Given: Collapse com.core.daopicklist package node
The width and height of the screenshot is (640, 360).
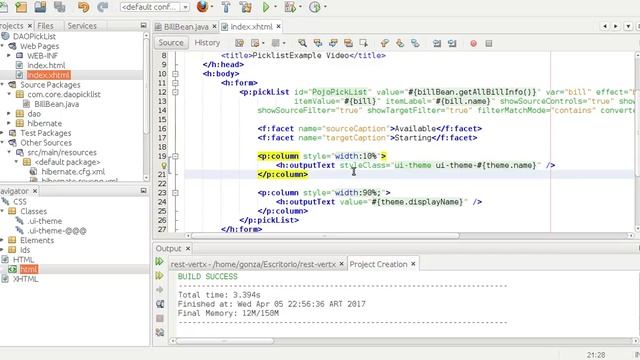Looking at the screenshot, I should click(x=9, y=94).
